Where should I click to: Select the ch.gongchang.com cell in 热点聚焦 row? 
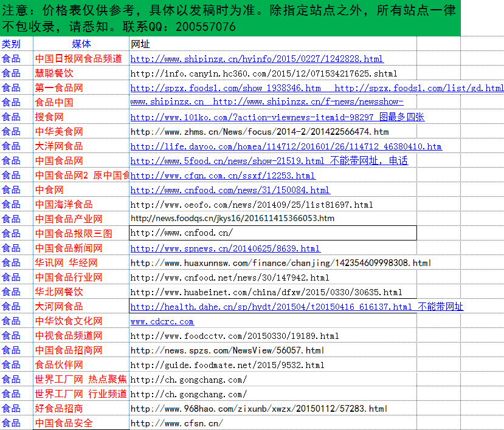[273, 380]
